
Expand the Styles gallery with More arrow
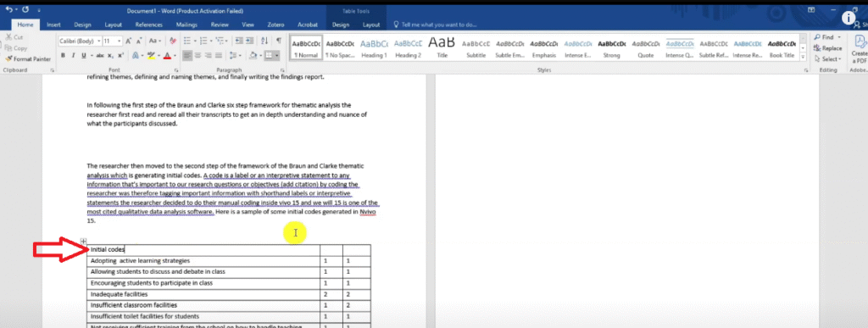803,57
